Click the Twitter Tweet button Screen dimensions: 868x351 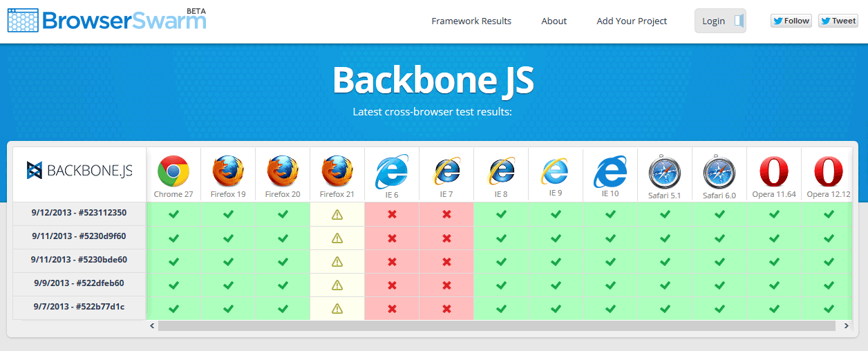coord(838,21)
